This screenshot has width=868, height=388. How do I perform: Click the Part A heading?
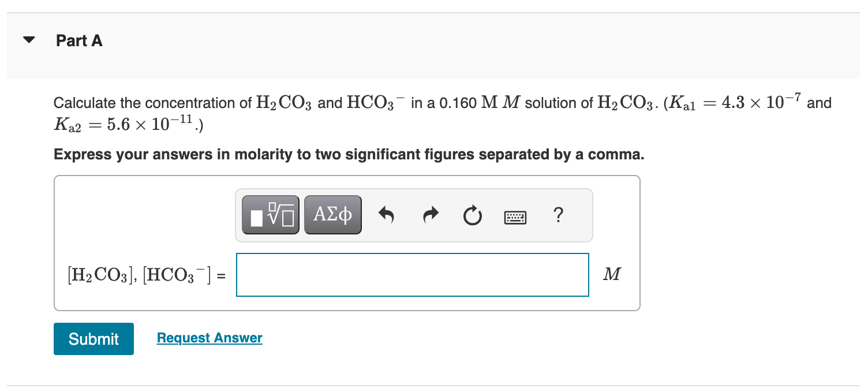point(78,40)
